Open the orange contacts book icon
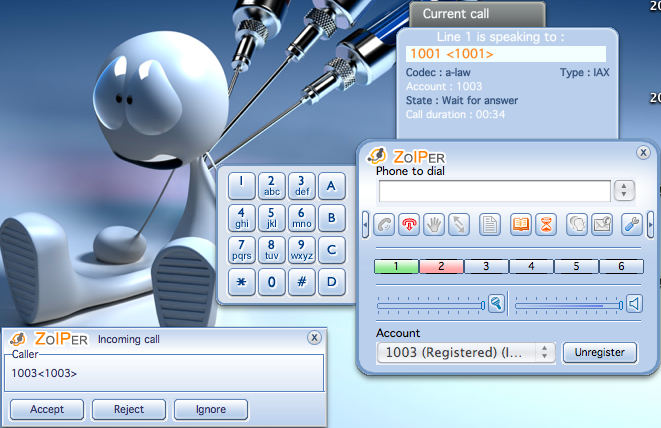This screenshot has width=661, height=428. 521,224
